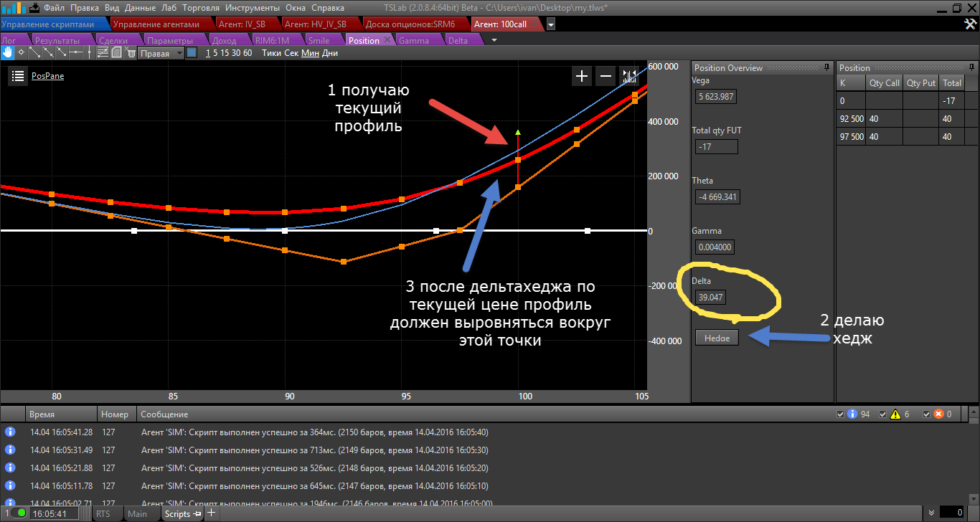Expand the log panel double-chevron
This screenshot has width=980, height=522.
(x=932, y=513)
